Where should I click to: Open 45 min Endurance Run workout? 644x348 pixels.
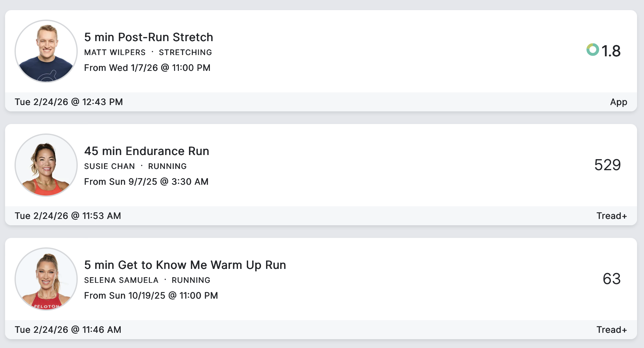(x=147, y=151)
